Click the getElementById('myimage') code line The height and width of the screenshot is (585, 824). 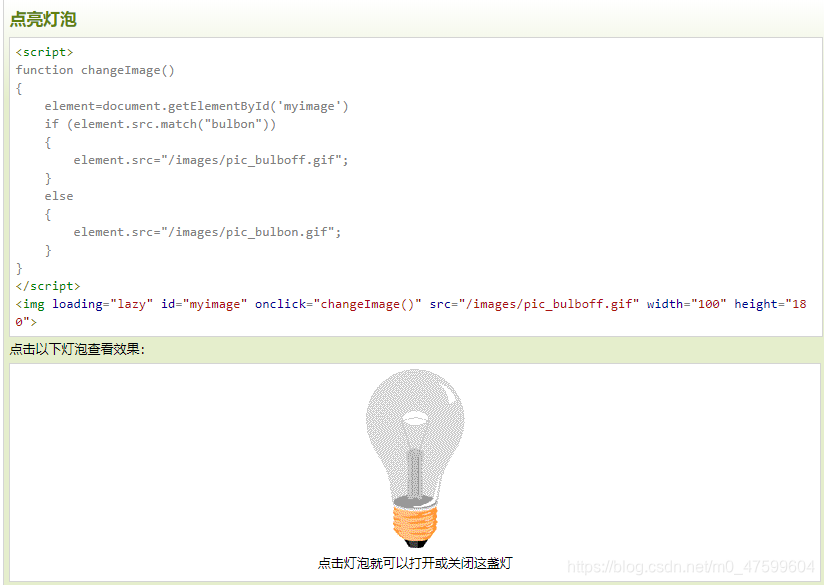(x=197, y=106)
